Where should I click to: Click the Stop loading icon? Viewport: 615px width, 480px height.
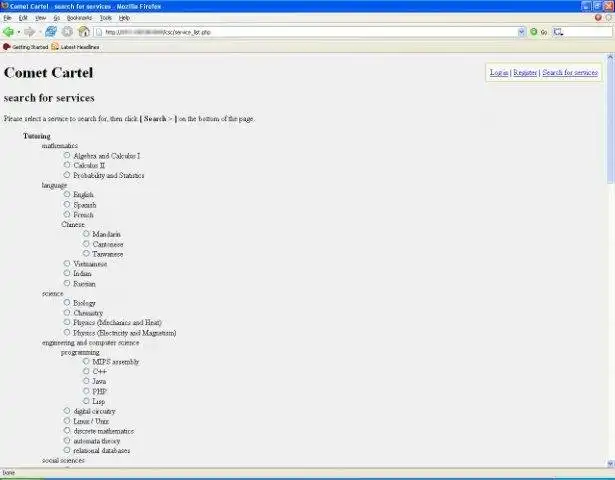click(67, 32)
